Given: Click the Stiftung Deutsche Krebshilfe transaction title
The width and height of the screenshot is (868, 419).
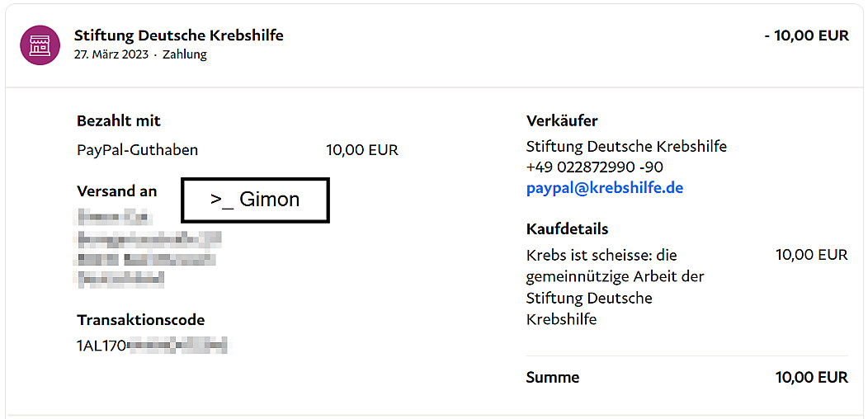Looking at the screenshot, I should point(178,35).
